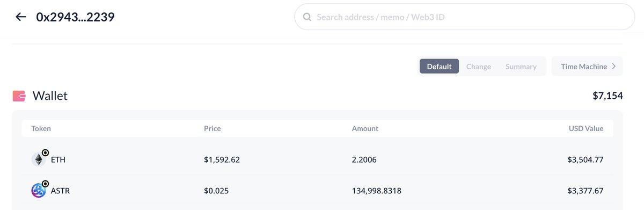Image resolution: width=644 pixels, height=210 pixels.
Task: Open the Time Machine button
Action: click(587, 67)
